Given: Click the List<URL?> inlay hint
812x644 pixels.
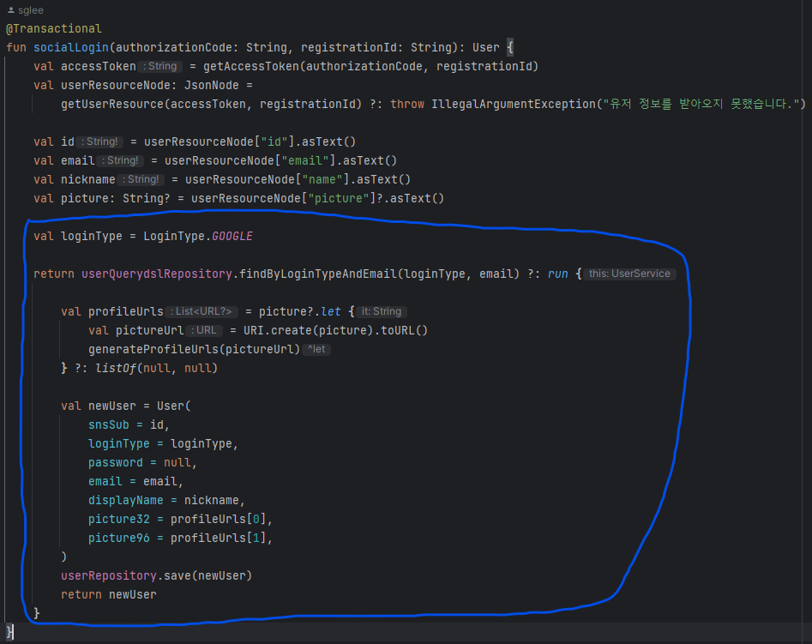Looking at the screenshot, I should (x=201, y=311).
